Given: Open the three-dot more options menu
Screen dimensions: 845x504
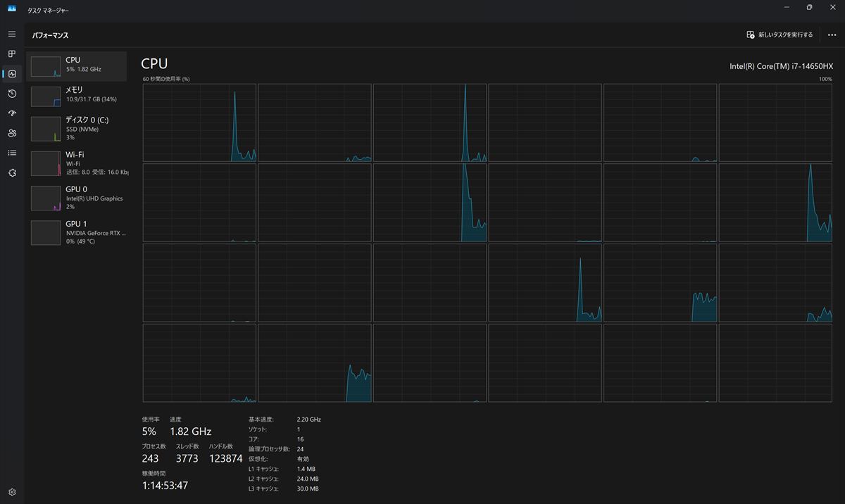Looking at the screenshot, I should (832, 34).
